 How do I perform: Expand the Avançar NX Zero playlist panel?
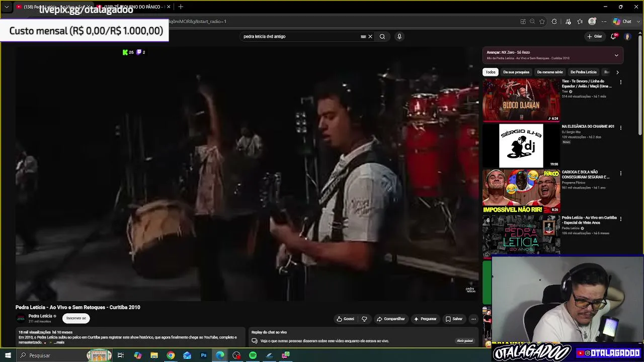pyautogui.click(x=616, y=55)
